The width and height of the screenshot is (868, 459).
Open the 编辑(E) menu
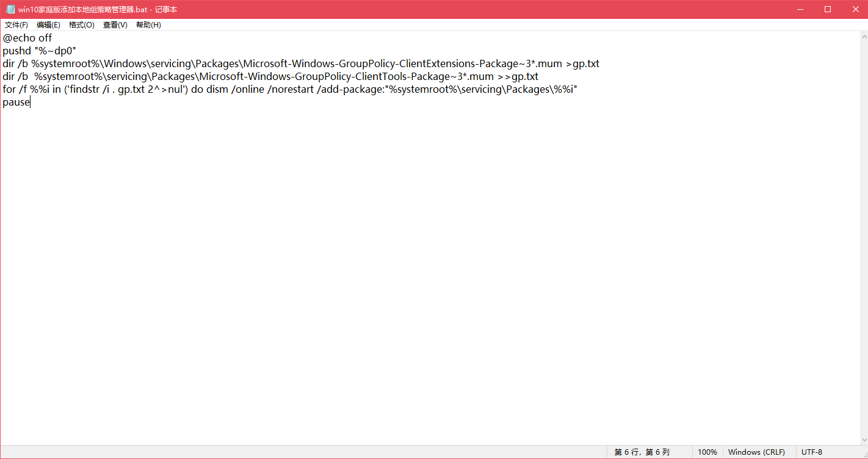pos(48,25)
